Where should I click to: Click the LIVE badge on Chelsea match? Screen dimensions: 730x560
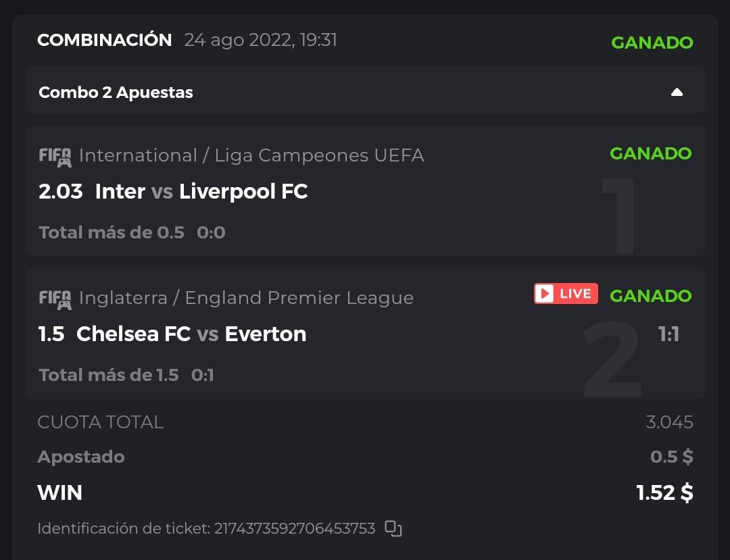pos(566,294)
